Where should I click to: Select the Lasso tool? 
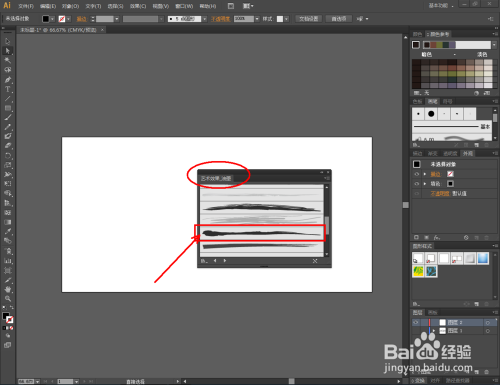coord(7,70)
